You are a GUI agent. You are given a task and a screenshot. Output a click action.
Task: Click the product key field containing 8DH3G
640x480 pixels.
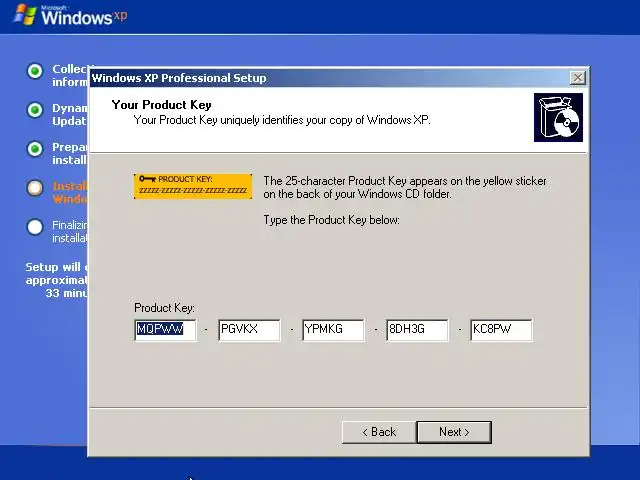[x=418, y=329]
